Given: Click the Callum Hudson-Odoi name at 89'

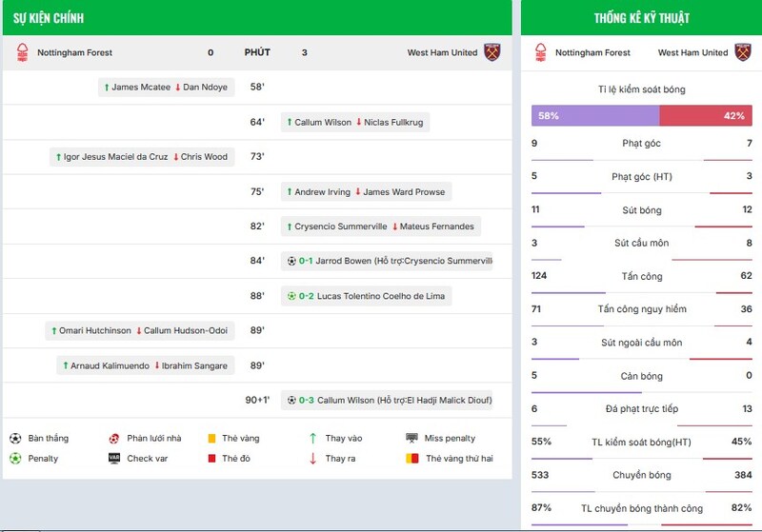Looking at the screenshot, I should tap(186, 330).
